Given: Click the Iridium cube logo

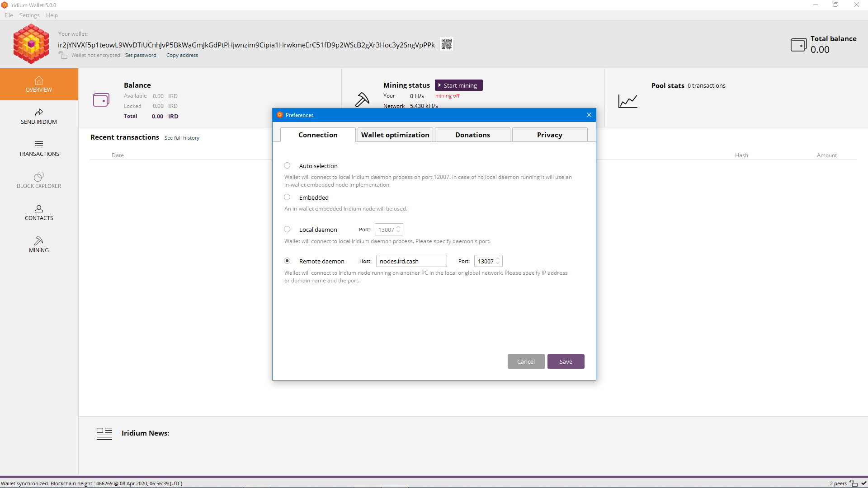Looking at the screenshot, I should (x=31, y=44).
